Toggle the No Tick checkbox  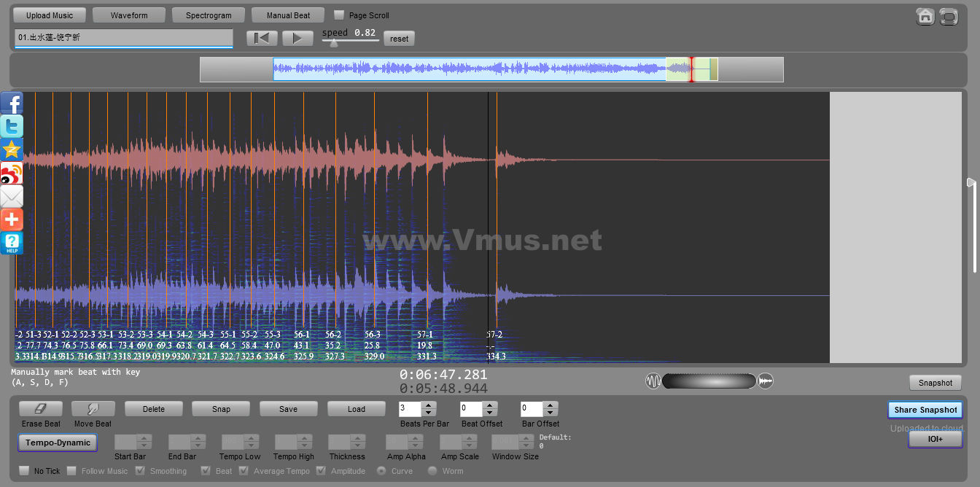[x=24, y=471]
